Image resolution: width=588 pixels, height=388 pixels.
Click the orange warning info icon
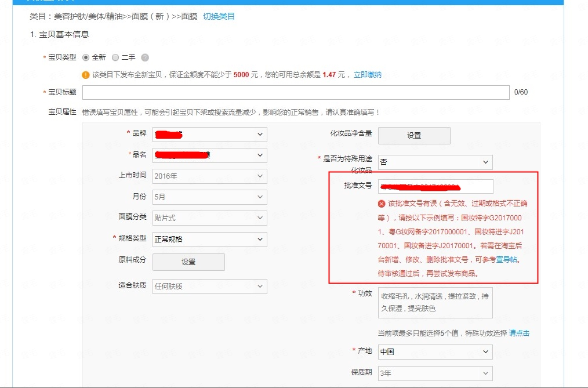pyautogui.click(x=86, y=75)
